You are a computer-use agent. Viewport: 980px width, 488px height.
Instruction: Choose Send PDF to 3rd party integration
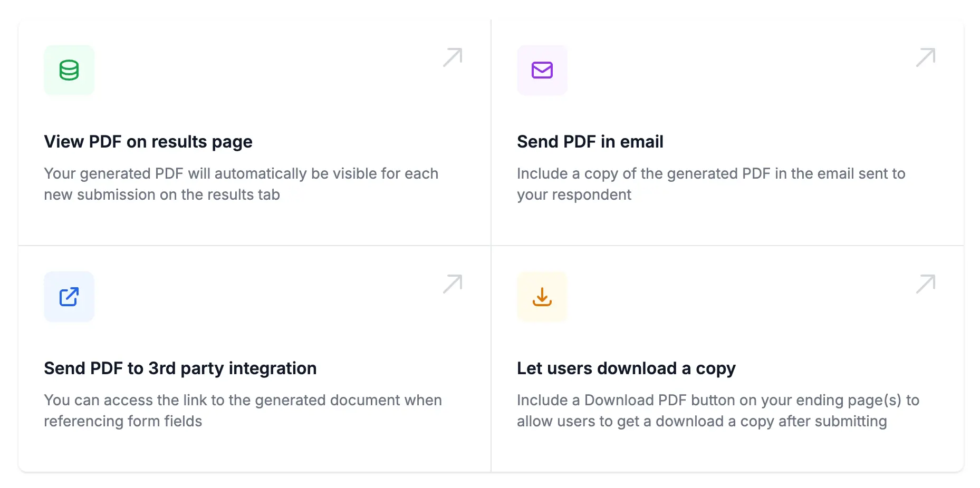(180, 368)
